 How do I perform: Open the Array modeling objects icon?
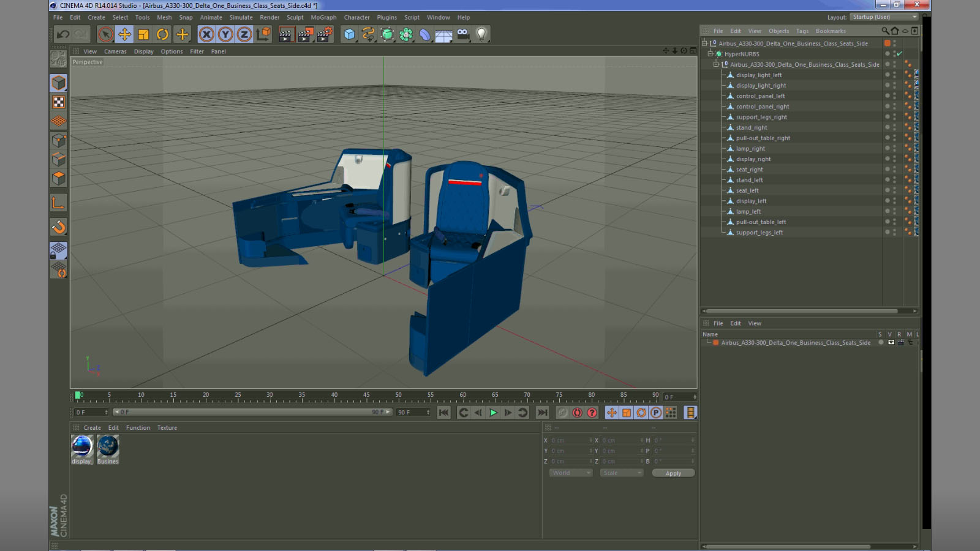[406, 34]
